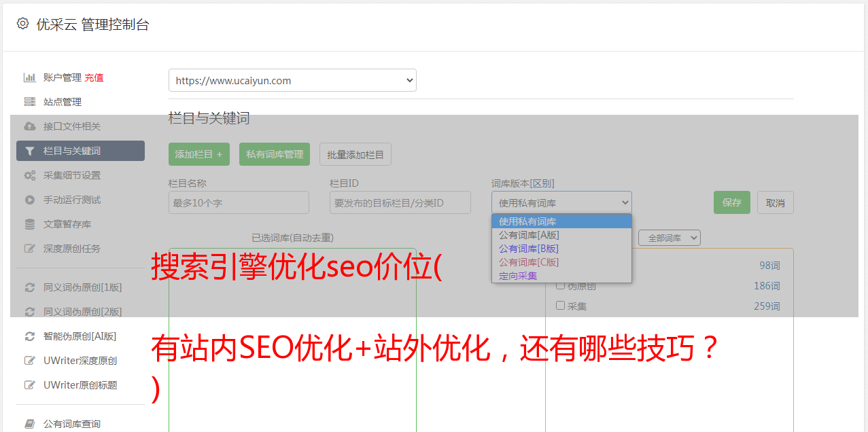Choose 使用私有词库 in the dropdown list
868x432 pixels.
click(x=561, y=221)
